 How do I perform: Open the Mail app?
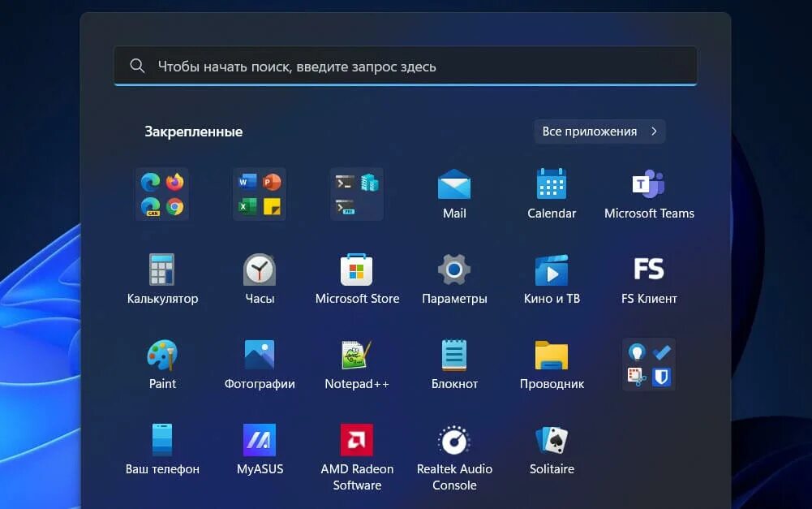454,193
